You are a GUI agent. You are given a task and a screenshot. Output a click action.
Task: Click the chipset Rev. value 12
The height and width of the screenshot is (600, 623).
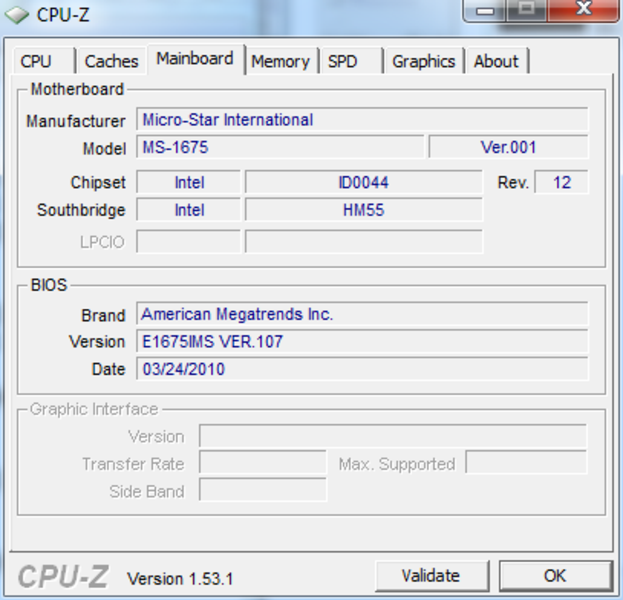[561, 182]
